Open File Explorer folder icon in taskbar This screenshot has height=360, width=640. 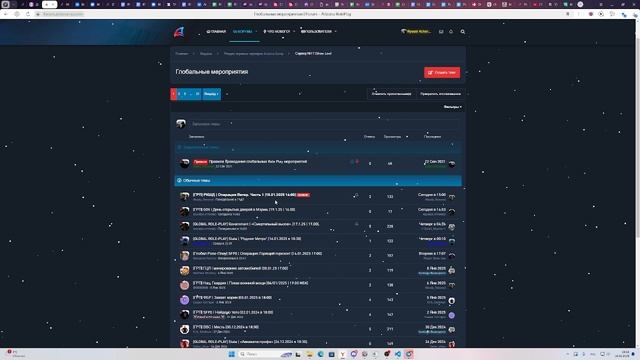pyautogui.click(x=309, y=354)
